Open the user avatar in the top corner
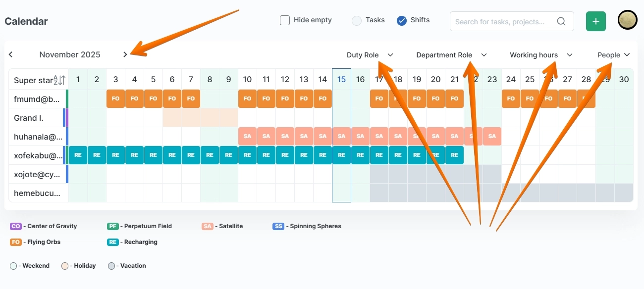Viewport: 644px width, 289px height. [x=627, y=20]
